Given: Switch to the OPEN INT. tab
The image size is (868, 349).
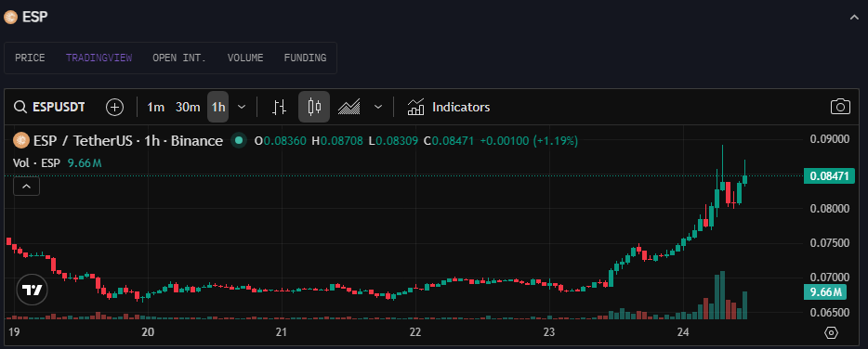Looking at the screenshot, I should coord(179,58).
